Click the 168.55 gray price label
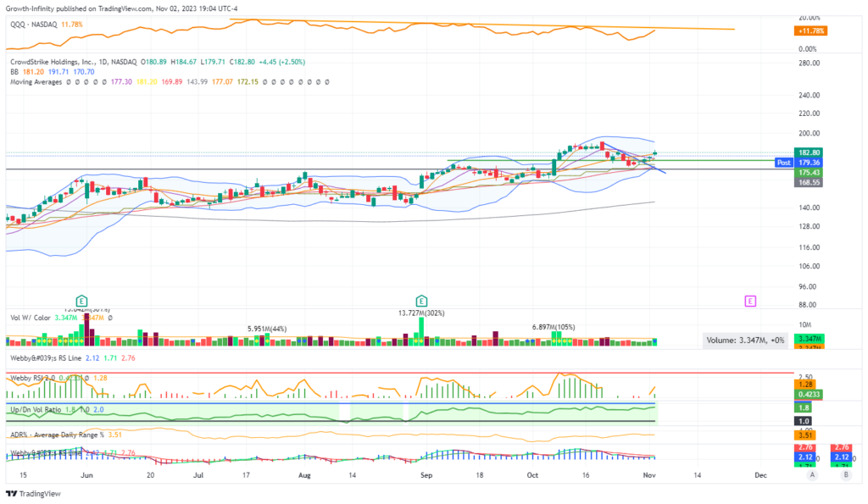Screen dimensions: 868x504 (x=811, y=181)
